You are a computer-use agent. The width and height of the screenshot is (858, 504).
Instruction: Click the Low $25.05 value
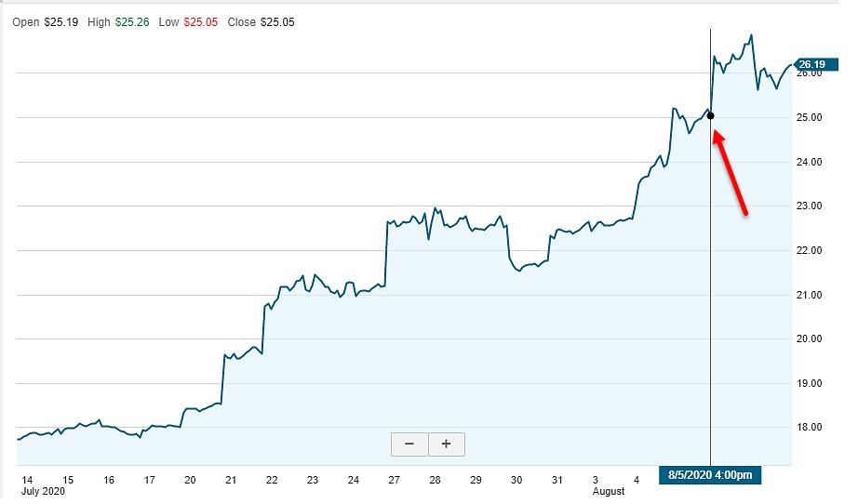pos(188,22)
